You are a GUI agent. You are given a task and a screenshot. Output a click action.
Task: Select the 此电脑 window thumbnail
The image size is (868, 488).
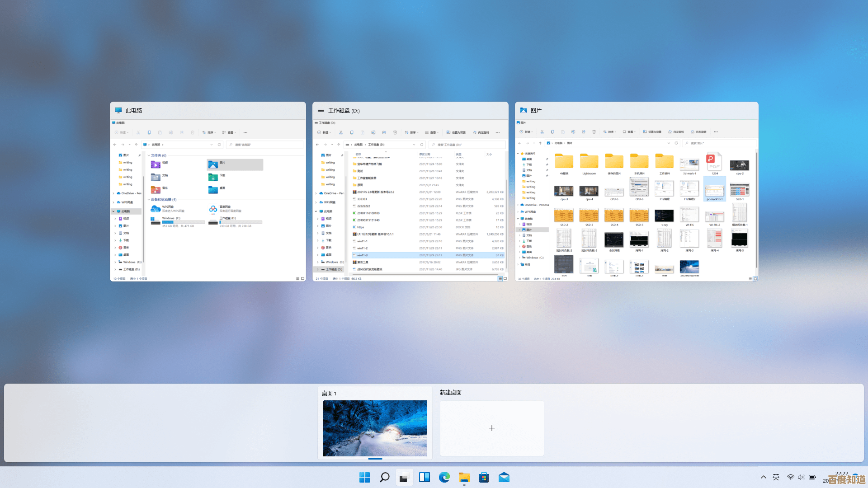pos(208,199)
